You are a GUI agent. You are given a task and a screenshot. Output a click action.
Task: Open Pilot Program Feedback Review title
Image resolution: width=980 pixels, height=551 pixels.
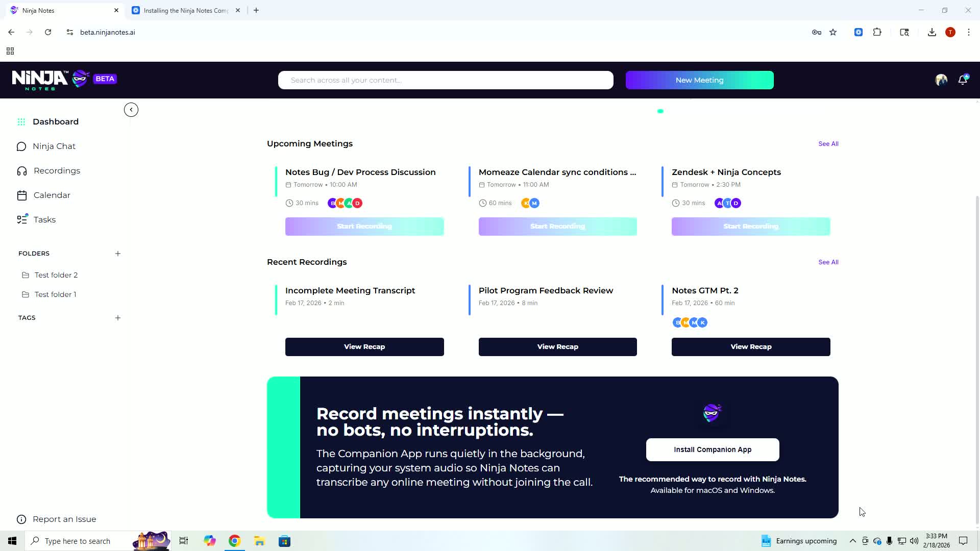tap(546, 291)
